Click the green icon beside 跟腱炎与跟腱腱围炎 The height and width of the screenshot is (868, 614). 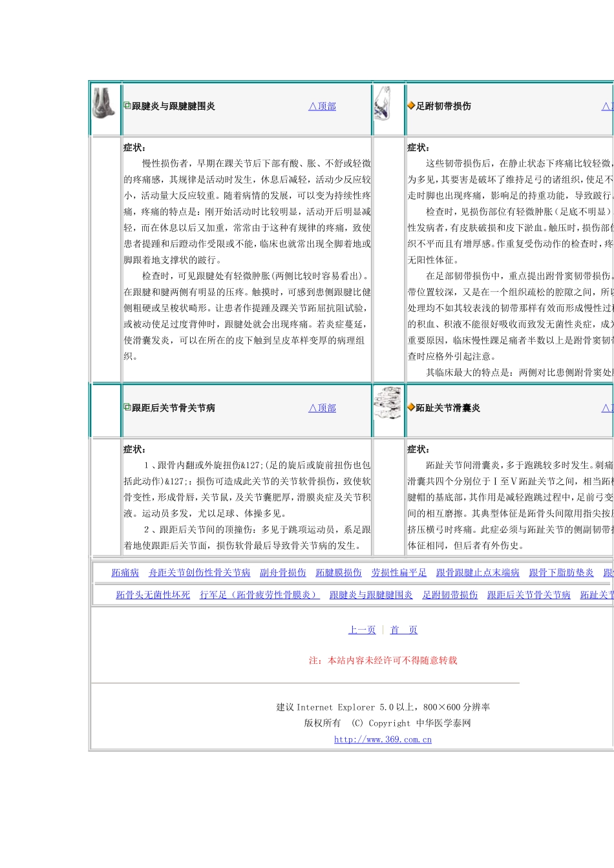tap(127, 106)
